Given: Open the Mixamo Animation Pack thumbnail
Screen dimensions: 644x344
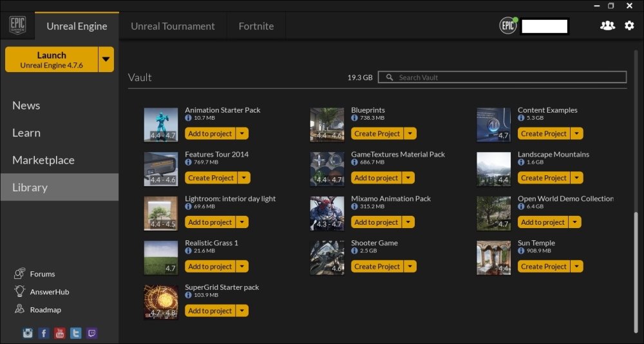Looking at the screenshot, I should point(327,213).
